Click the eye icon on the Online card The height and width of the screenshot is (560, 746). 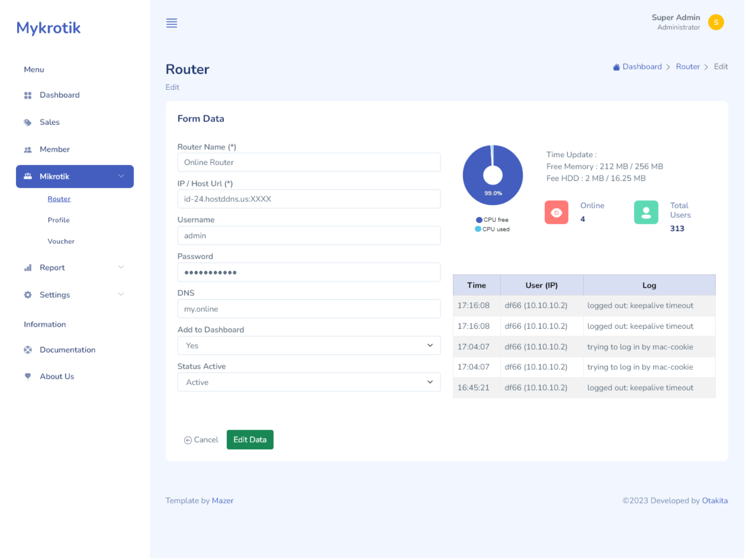[x=556, y=212]
